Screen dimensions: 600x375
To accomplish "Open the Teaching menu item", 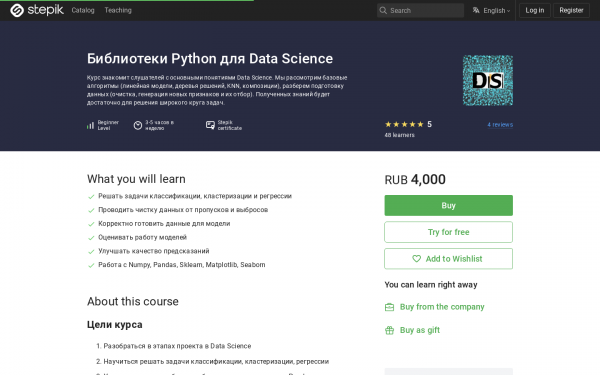I will (x=118, y=10).
